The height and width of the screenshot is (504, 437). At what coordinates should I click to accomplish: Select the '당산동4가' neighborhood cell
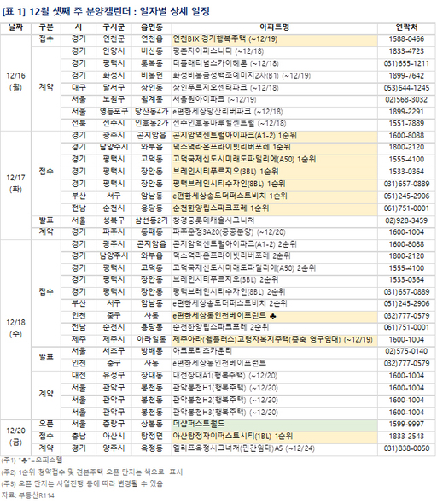(152, 112)
